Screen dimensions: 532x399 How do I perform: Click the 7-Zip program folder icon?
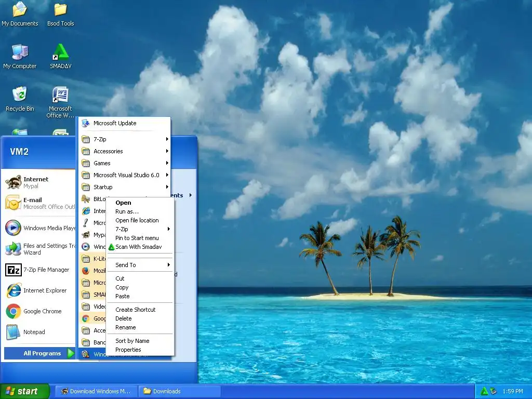[86, 139]
